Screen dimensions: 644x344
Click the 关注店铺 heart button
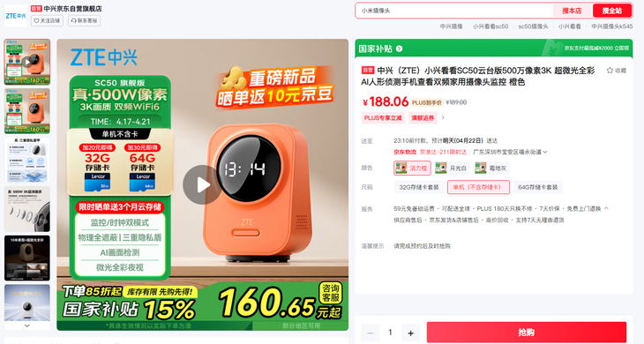[47, 20]
